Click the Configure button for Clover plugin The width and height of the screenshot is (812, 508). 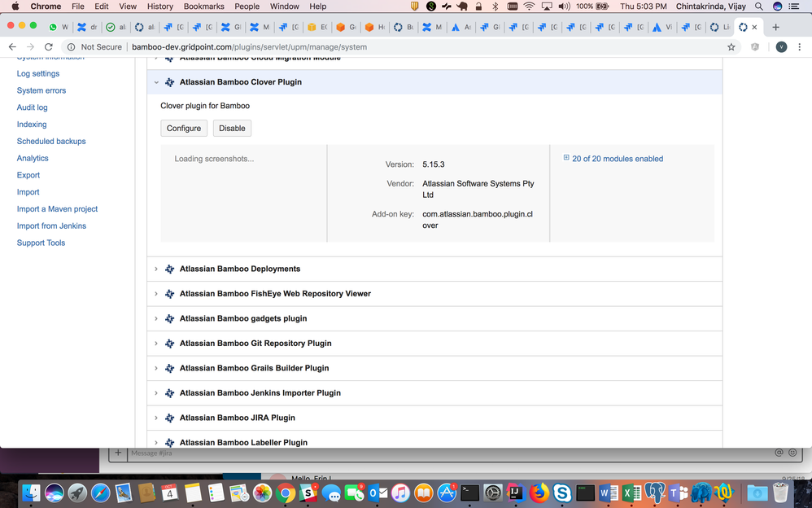pos(184,128)
